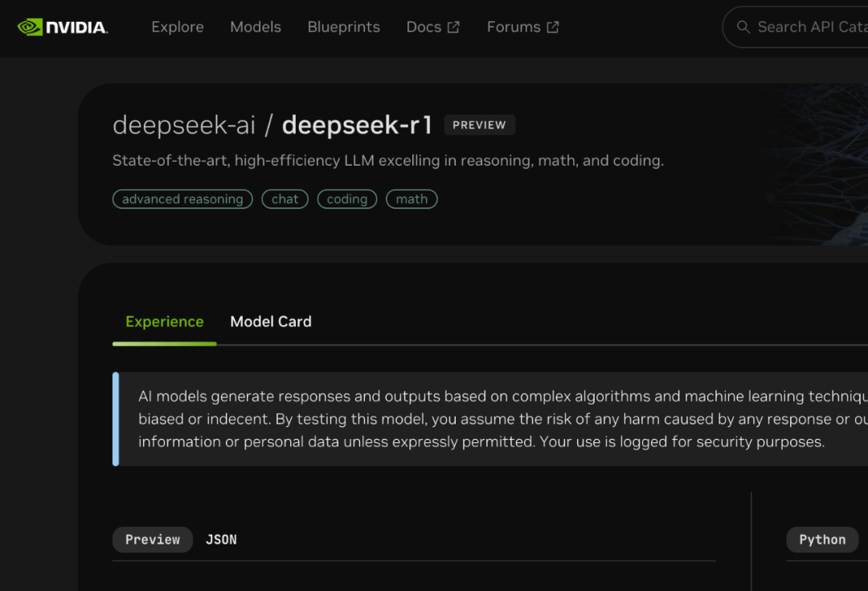Open the Forums link
The image size is (868, 591).
click(523, 27)
